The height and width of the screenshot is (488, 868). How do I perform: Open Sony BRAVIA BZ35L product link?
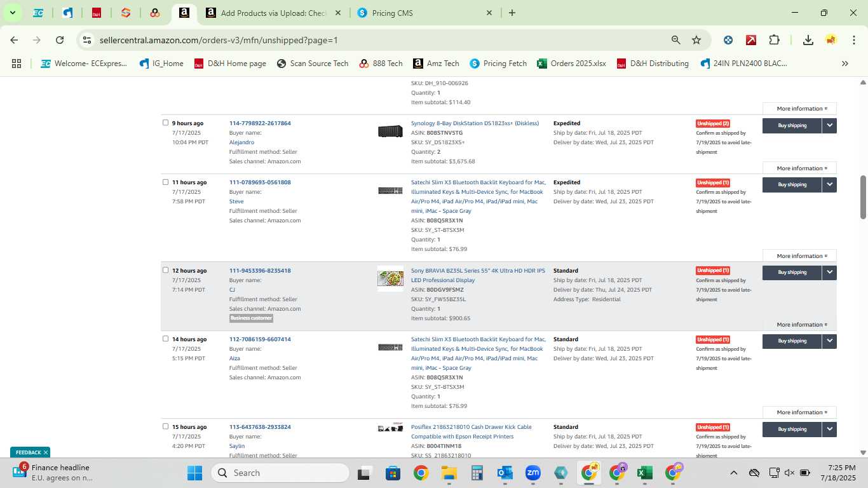point(478,275)
